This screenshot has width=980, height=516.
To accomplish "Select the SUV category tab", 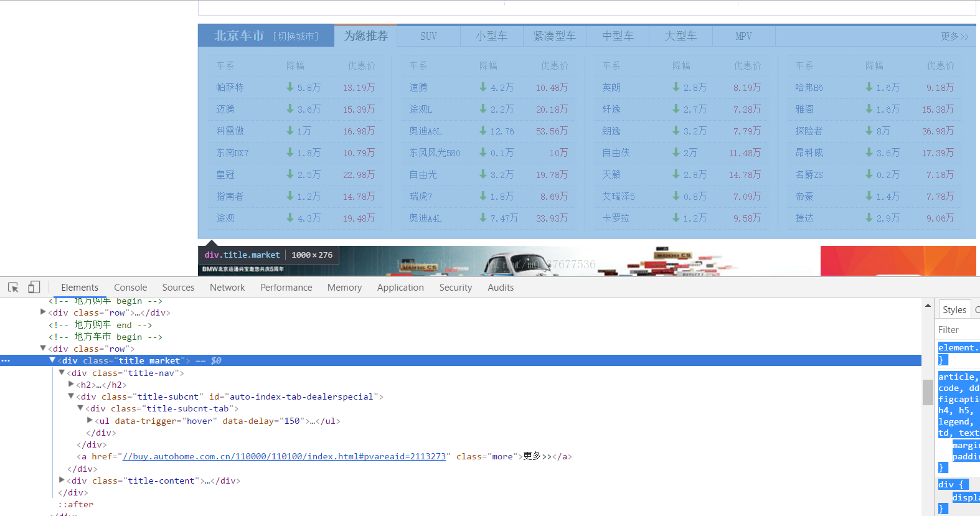I will pos(428,36).
